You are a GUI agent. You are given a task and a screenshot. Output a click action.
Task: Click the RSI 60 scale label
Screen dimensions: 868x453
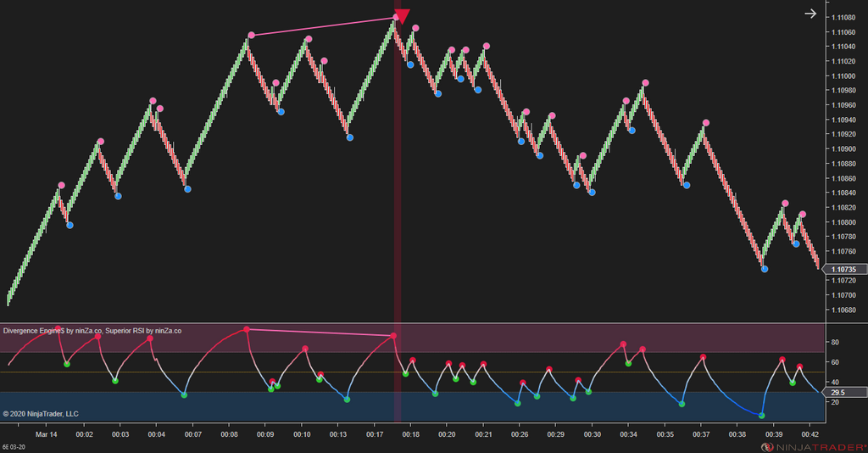pyautogui.click(x=835, y=362)
